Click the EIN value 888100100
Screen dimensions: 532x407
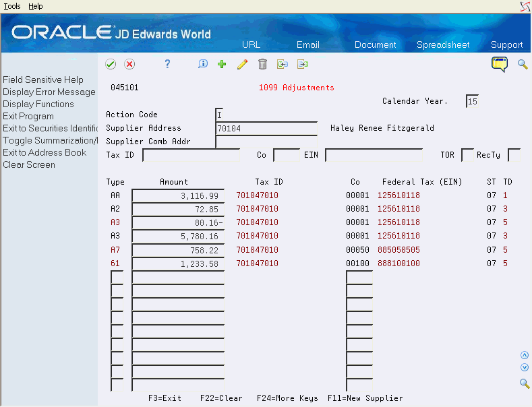[x=398, y=263]
